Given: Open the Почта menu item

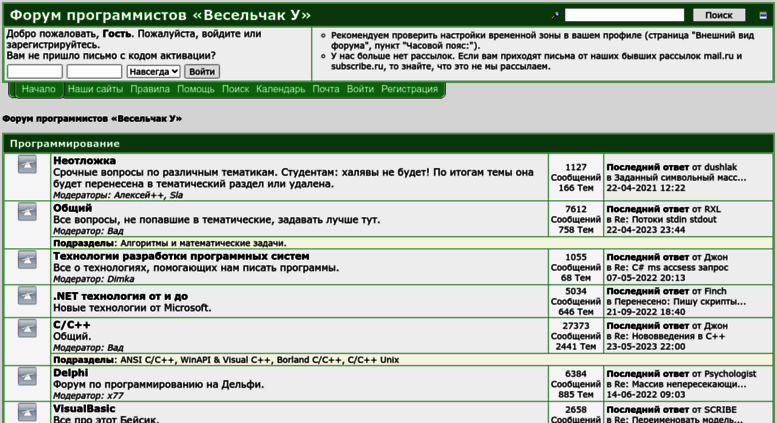Looking at the screenshot, I should 326,89.
